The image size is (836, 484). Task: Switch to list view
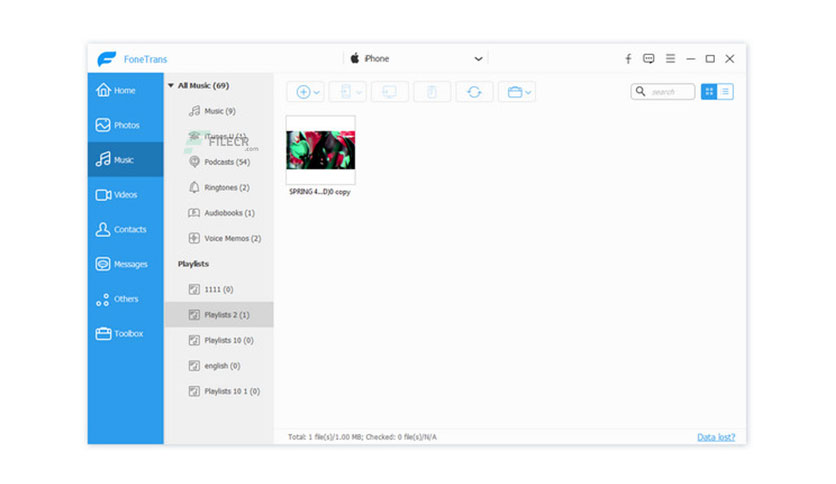click(725, 92)
